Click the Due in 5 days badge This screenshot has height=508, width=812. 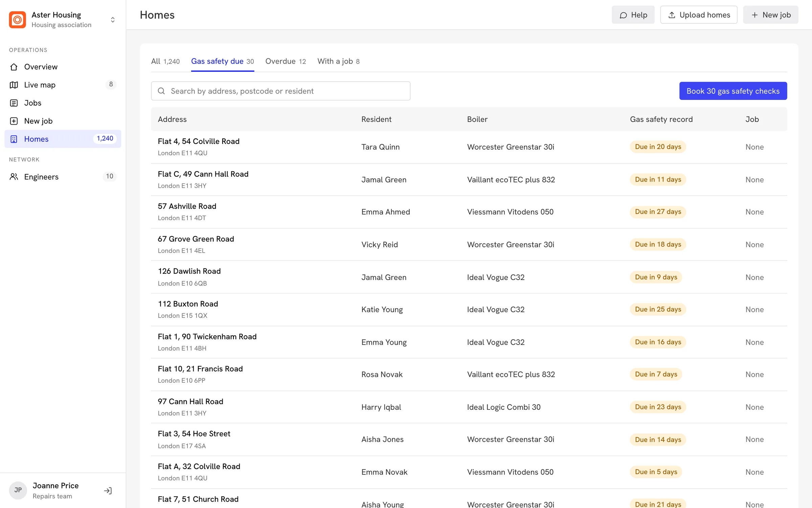pyautogui.click(x=656, y=472)
